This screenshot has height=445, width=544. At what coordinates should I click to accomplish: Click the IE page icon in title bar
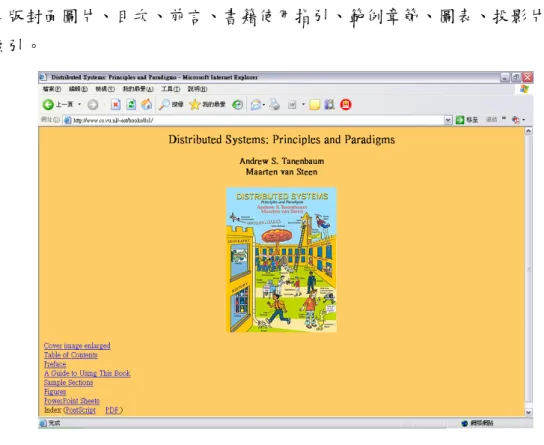coord(43,77)
